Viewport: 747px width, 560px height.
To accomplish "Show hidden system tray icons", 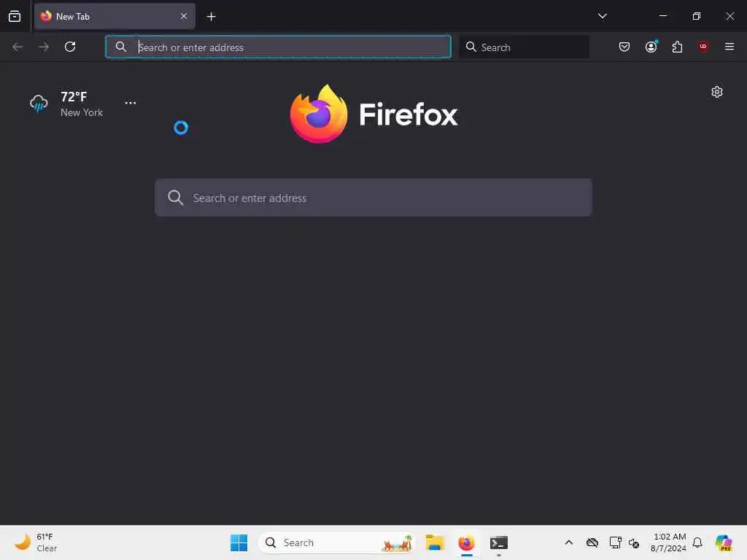I will 569,542.
